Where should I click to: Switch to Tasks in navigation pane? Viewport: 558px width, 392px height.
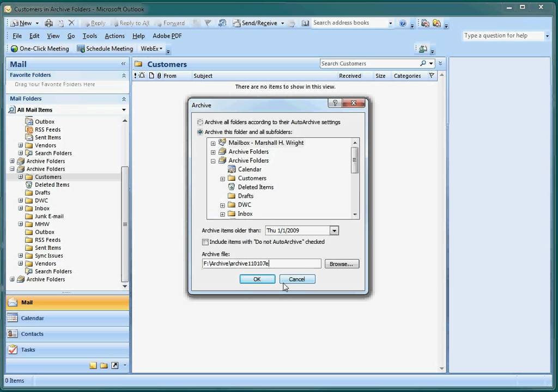(x=68, y=350)
